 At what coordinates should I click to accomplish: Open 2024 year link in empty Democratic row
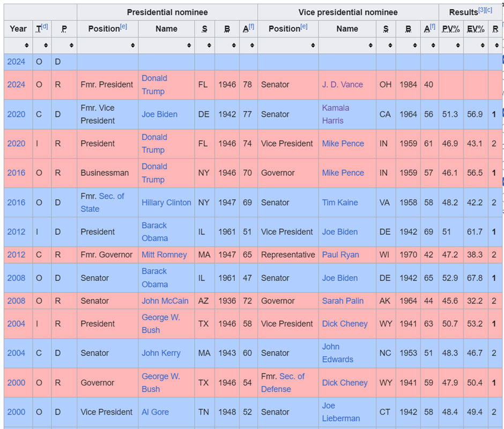(16, 62)
